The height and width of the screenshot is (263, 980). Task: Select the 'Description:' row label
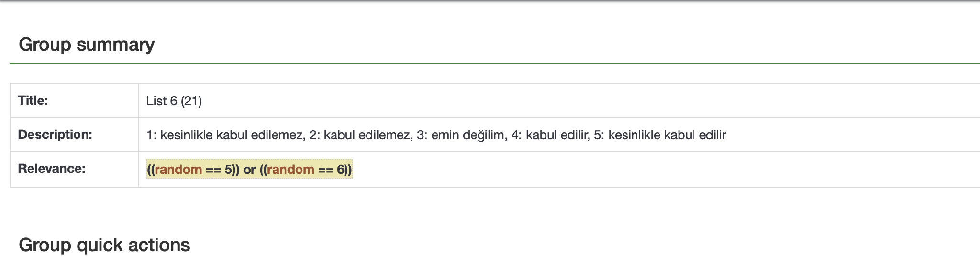click(x=55, y=135)
